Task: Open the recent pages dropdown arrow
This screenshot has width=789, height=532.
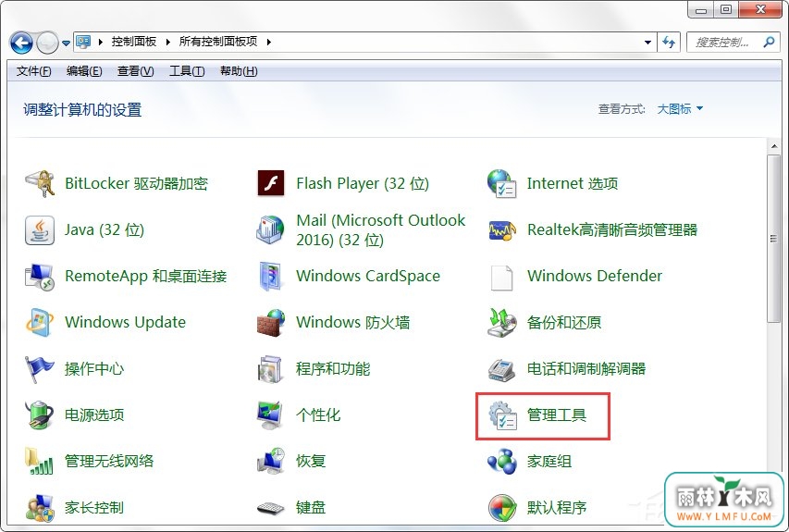Action: pyautogui.click(x=66, y=43)
